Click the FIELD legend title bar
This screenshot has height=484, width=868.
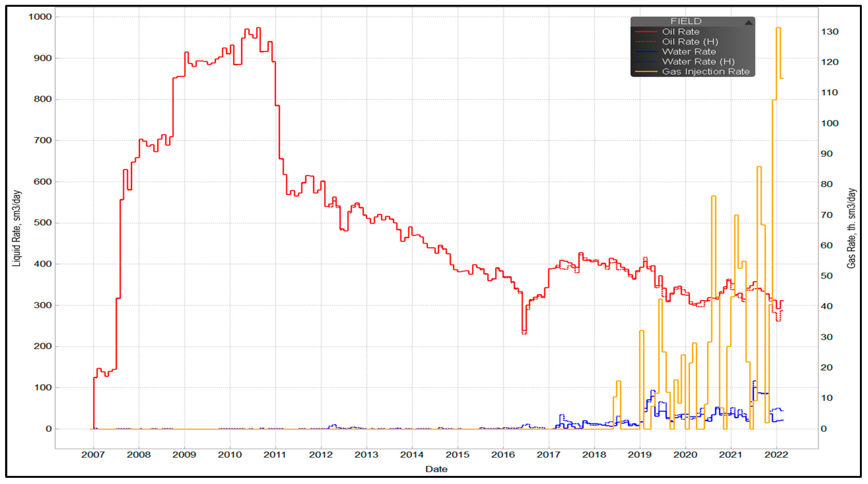(x=686, y=21)
